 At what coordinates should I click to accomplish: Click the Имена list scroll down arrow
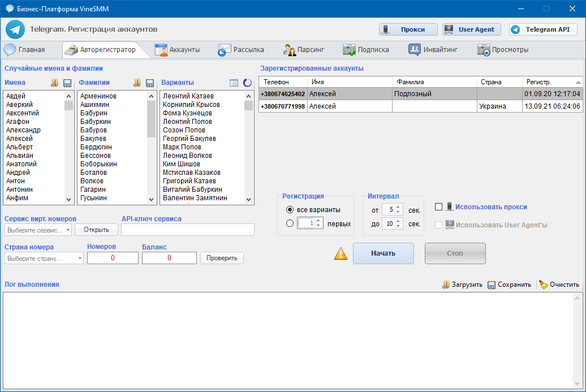(x=69, y=200)
